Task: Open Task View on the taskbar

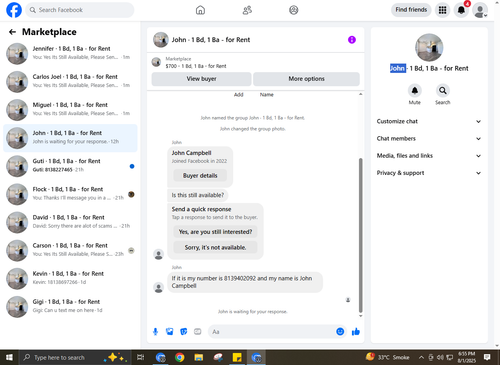Action: pos(141,358)
